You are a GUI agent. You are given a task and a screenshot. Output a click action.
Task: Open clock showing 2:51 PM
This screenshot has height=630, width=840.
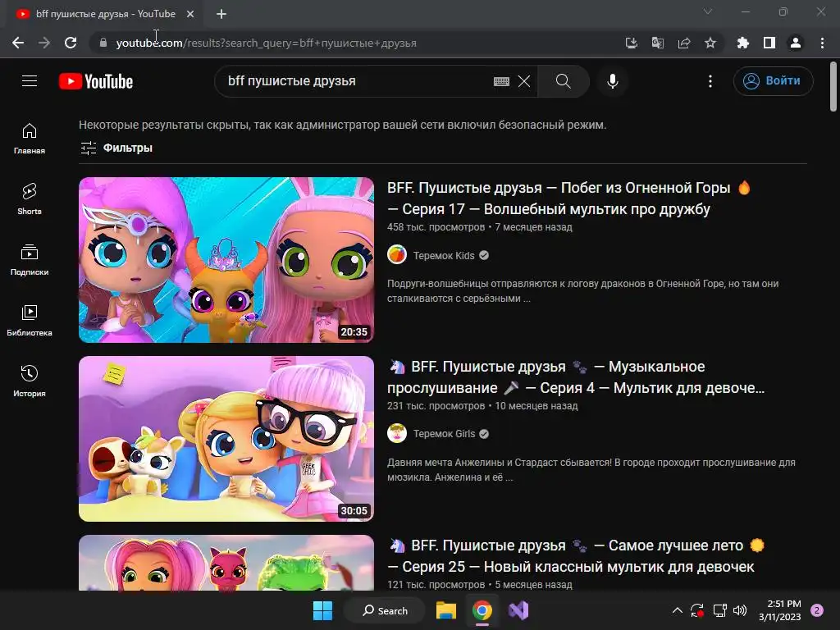[780, 610]
